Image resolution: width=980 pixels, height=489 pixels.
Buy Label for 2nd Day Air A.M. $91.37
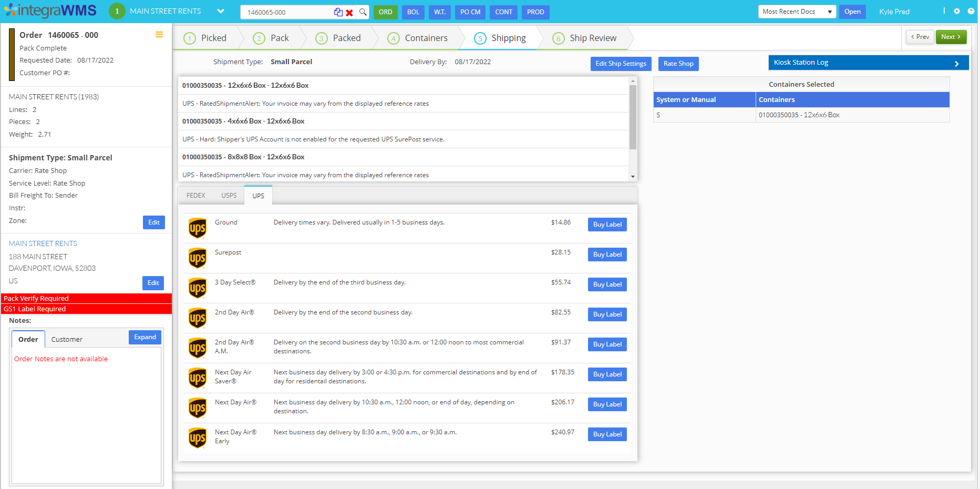(x=607, y=344)
